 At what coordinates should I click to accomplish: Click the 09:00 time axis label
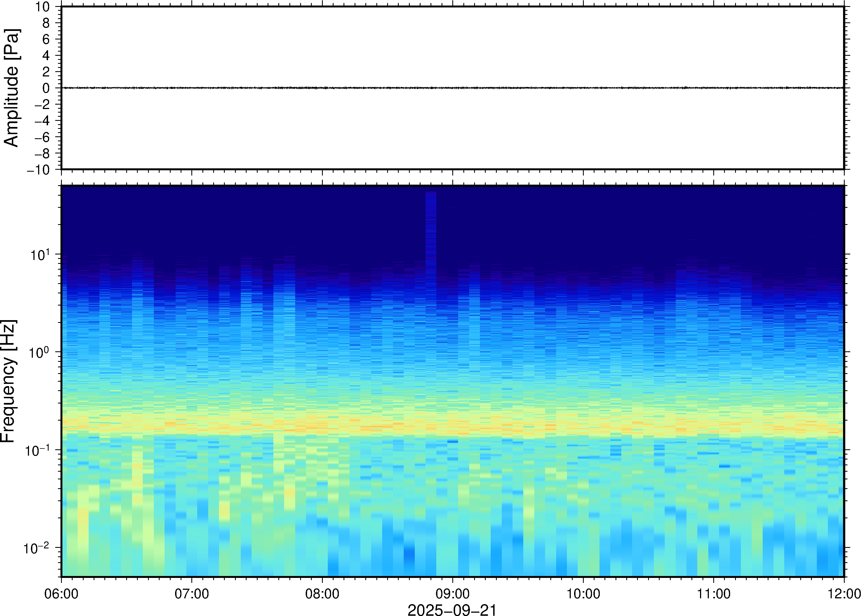point(452,594)
